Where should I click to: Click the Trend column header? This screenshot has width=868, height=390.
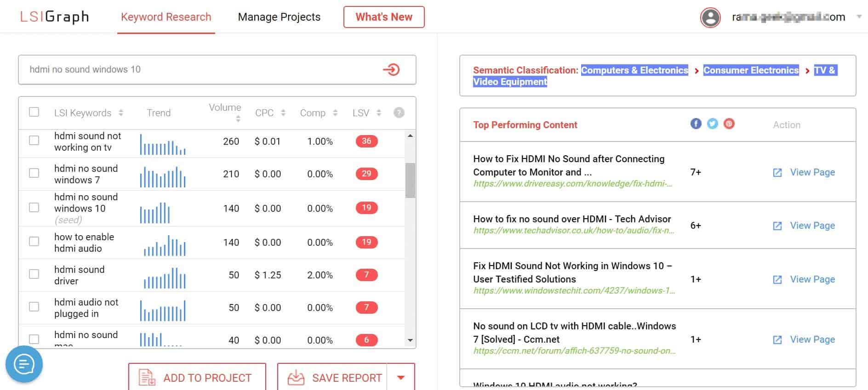(x=159, y=113)
